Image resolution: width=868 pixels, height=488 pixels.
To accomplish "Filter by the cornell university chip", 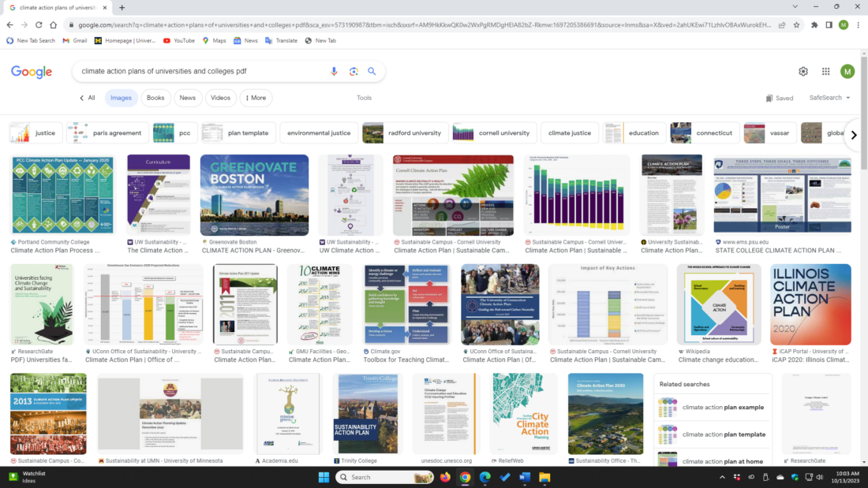I will pos(494,133).
